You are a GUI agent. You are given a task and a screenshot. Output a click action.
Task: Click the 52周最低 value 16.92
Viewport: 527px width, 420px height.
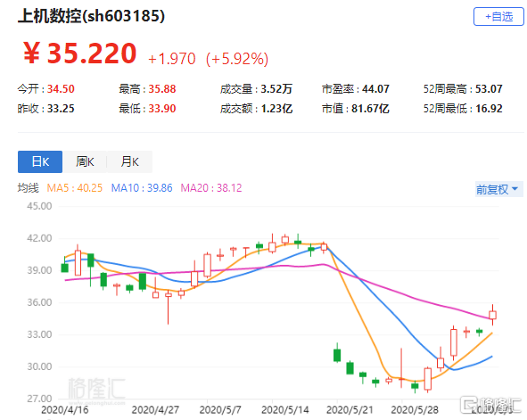pos(489,109)
